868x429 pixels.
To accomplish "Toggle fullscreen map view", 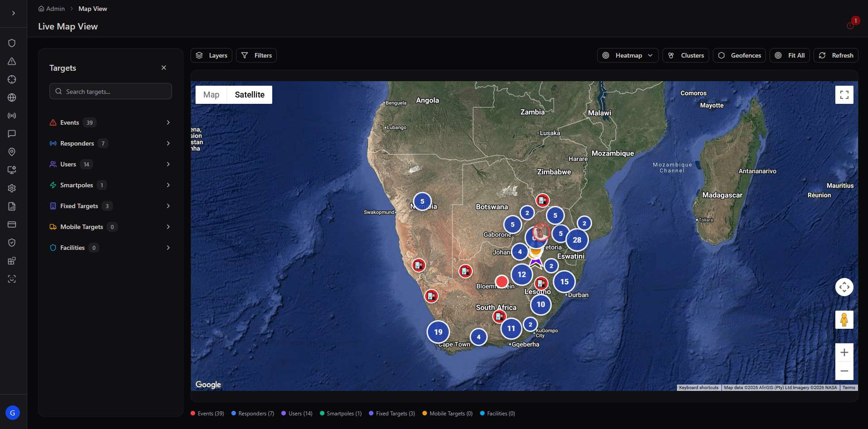I will click(x=844, y=95).
